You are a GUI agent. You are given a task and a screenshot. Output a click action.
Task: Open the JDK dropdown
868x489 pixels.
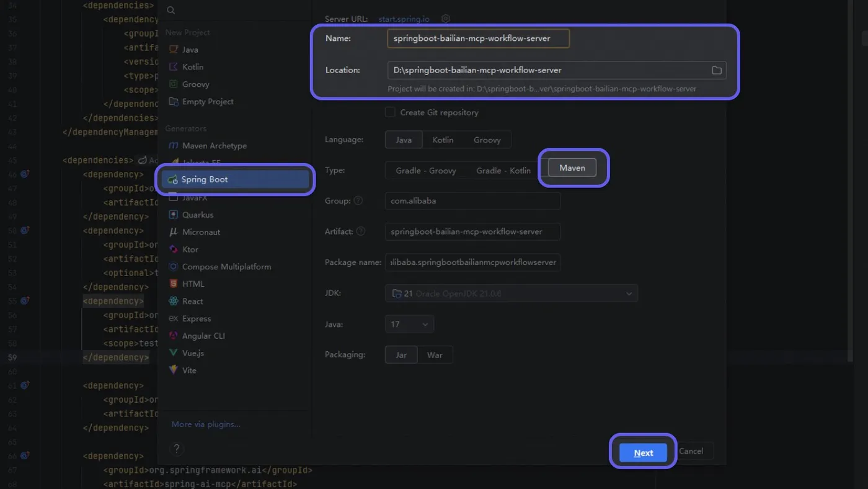pos(511,294)
